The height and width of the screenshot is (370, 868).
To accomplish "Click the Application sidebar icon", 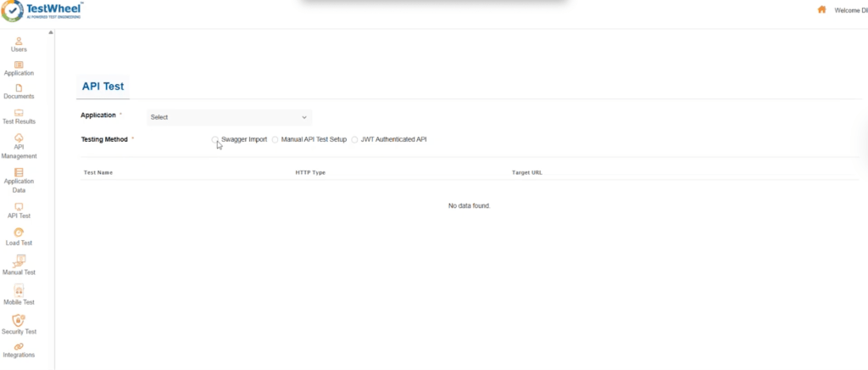I will pos(19,64).
